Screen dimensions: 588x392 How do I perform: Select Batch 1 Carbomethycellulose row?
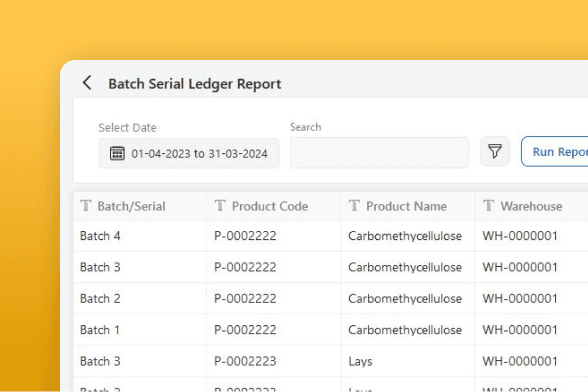(x=331, y=330)
